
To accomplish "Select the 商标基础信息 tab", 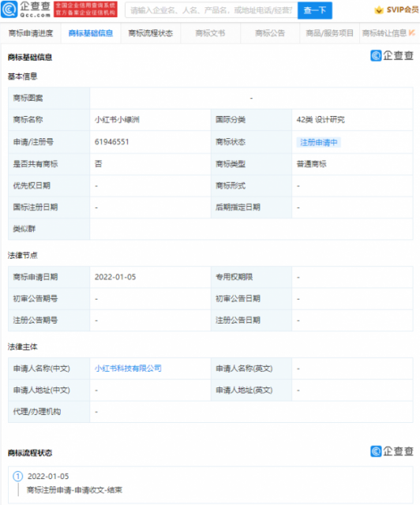I will tap(91, 33).
